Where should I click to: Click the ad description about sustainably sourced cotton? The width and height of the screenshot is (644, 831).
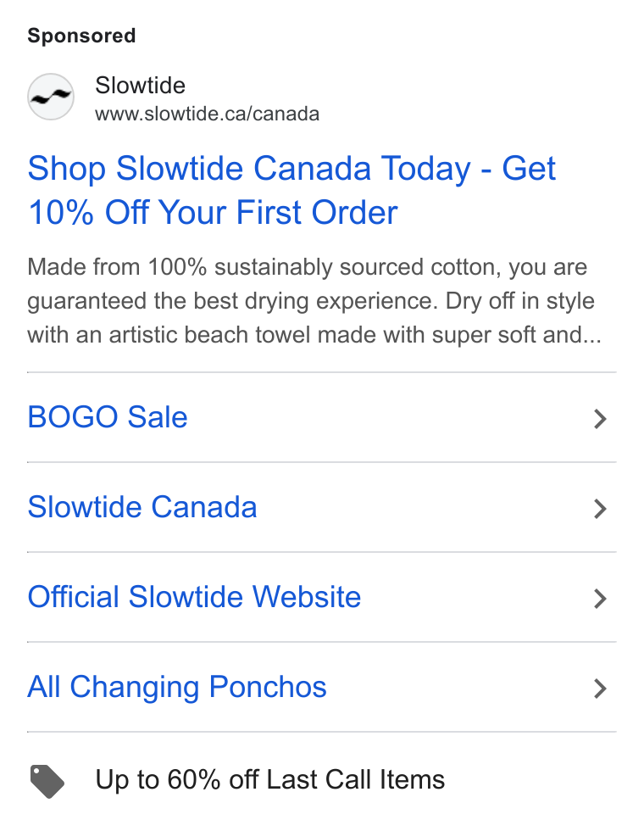coord(314,301)
